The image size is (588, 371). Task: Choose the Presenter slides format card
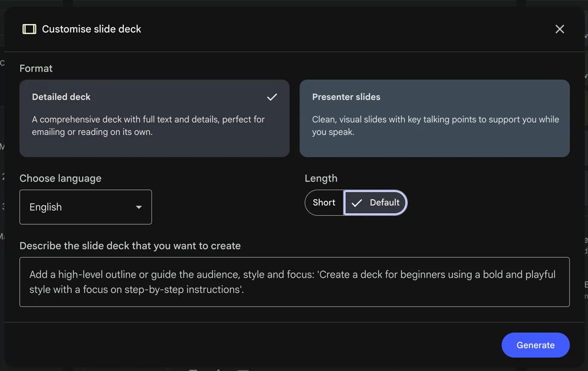coord(434,118)
